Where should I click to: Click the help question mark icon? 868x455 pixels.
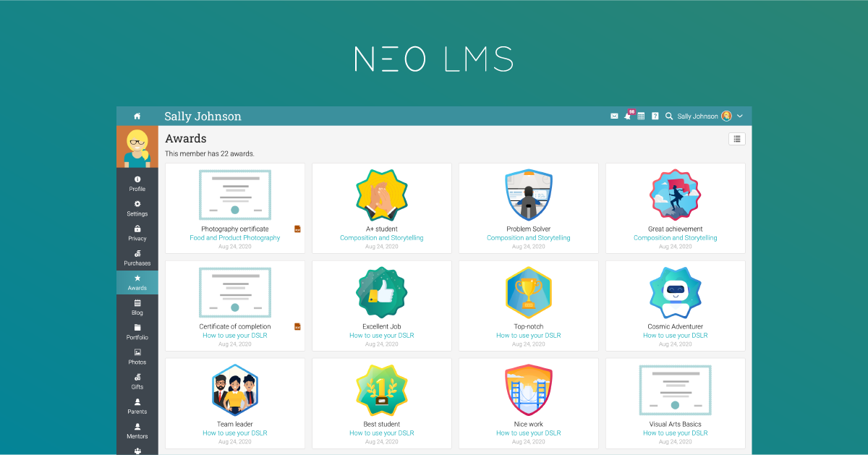click(x=655, y=116)
